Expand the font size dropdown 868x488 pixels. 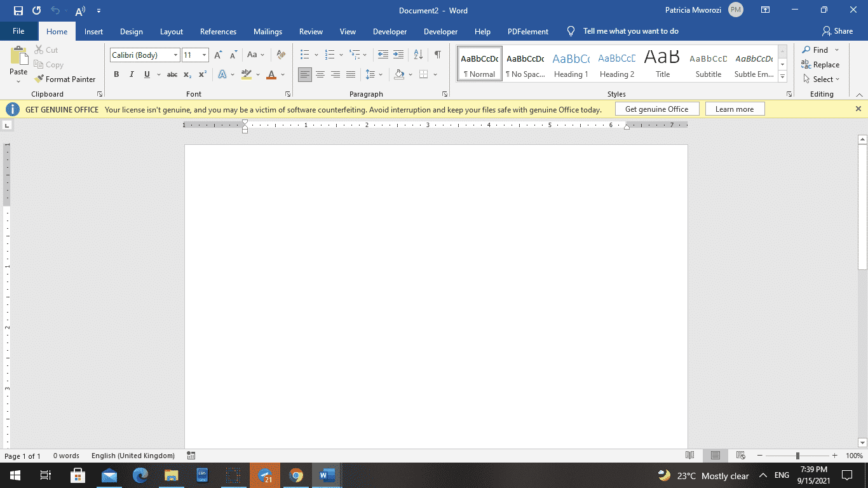point(204,55)
